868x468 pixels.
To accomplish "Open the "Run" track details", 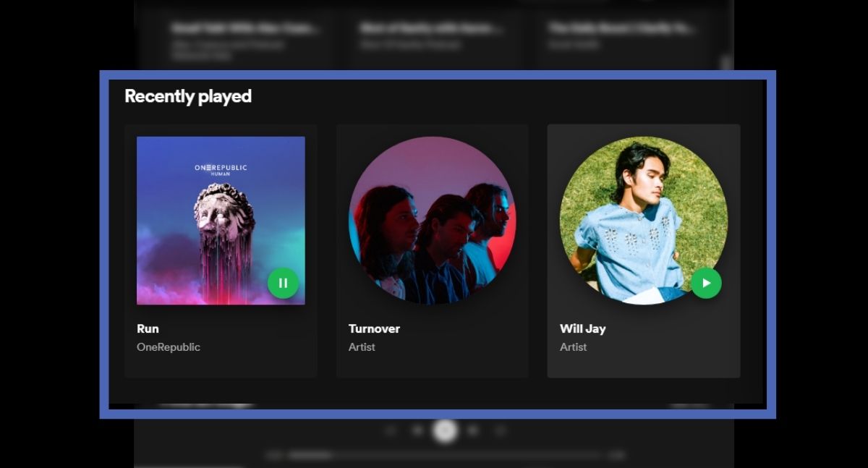I will tap(148, 328).
